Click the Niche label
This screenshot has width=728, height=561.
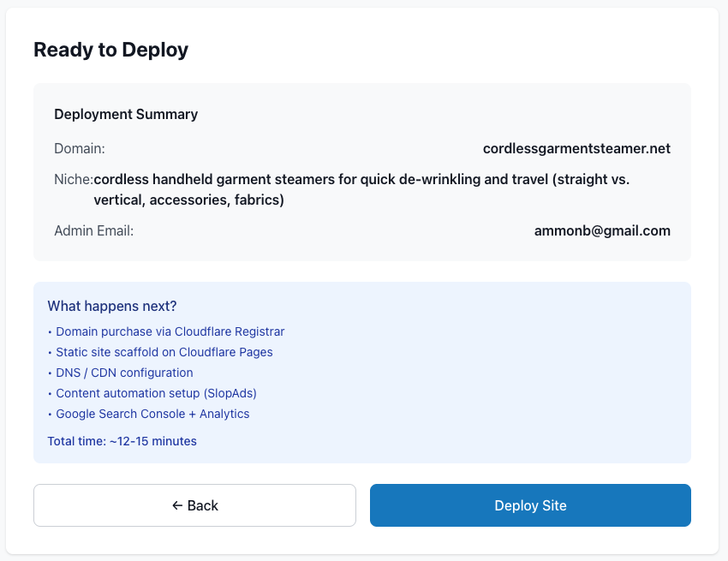(x=74, y=179)
